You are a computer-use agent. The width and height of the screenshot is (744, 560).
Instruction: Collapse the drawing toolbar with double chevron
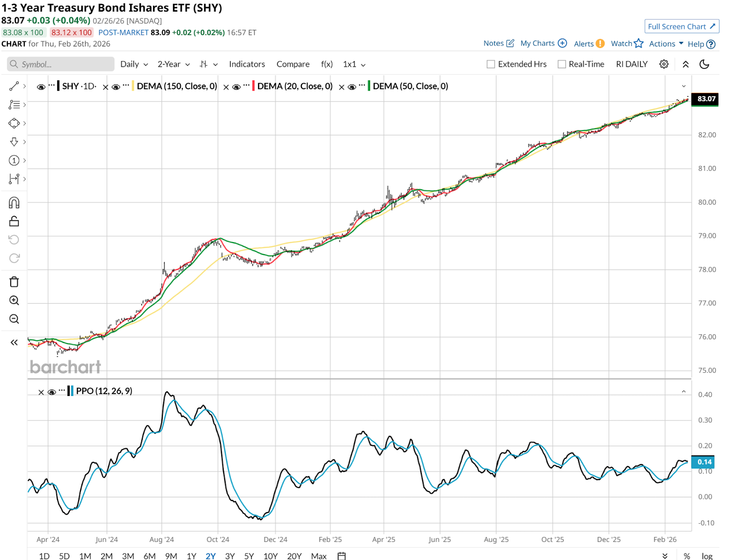(x=14, y=343)
